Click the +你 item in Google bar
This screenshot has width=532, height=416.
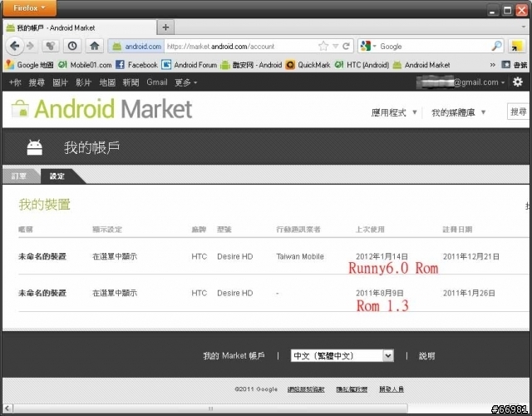point(15,82)
